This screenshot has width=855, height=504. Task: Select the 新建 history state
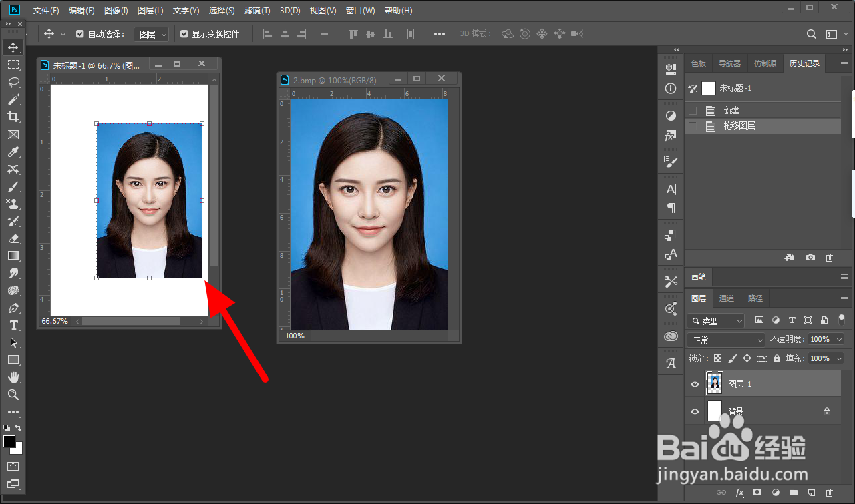[x=731, y=111]
